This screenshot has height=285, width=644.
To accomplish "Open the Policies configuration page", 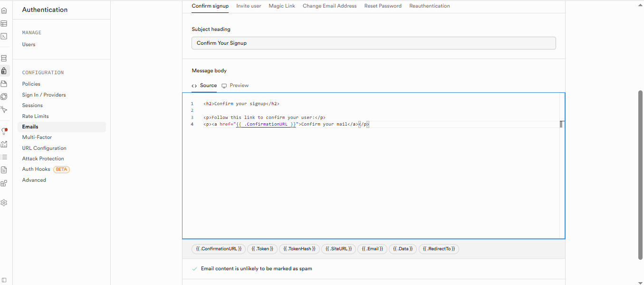I will (x=31, y=84).
